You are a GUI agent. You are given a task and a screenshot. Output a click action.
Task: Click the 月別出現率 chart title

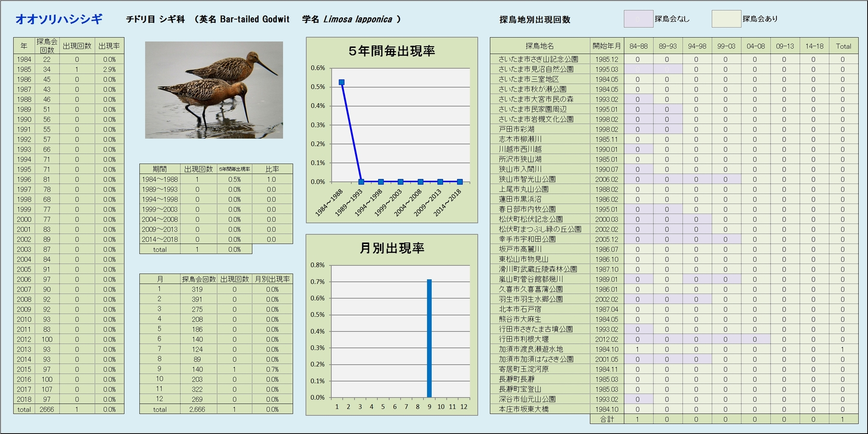(x=392, y=248)
